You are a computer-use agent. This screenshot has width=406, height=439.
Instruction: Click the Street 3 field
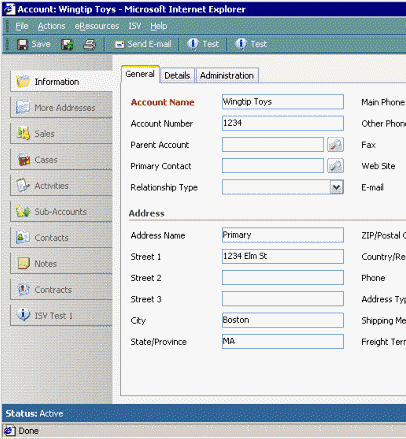click(283, 299)
